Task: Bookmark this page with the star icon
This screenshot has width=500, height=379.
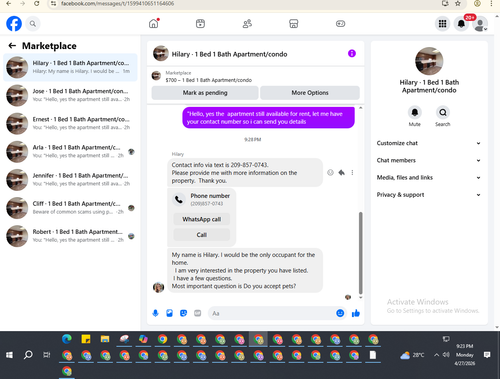Action: click(x=458, y=3)
